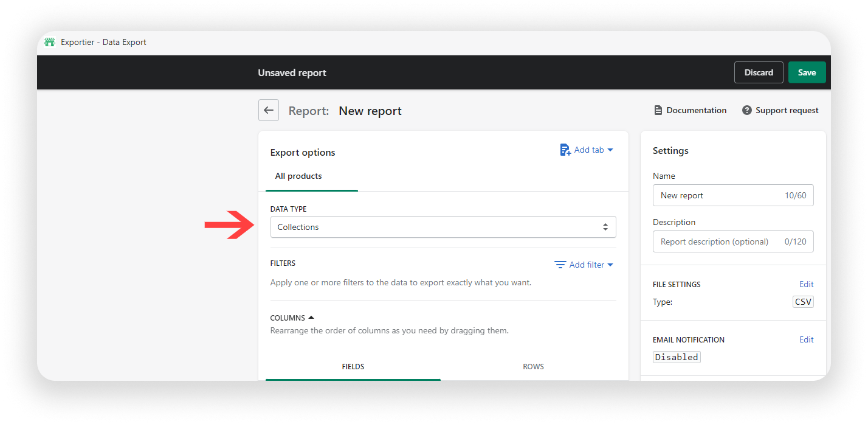The height and width of the screenshot is (424, 868).
Task: Save the unsaved report
Action: 807,72
